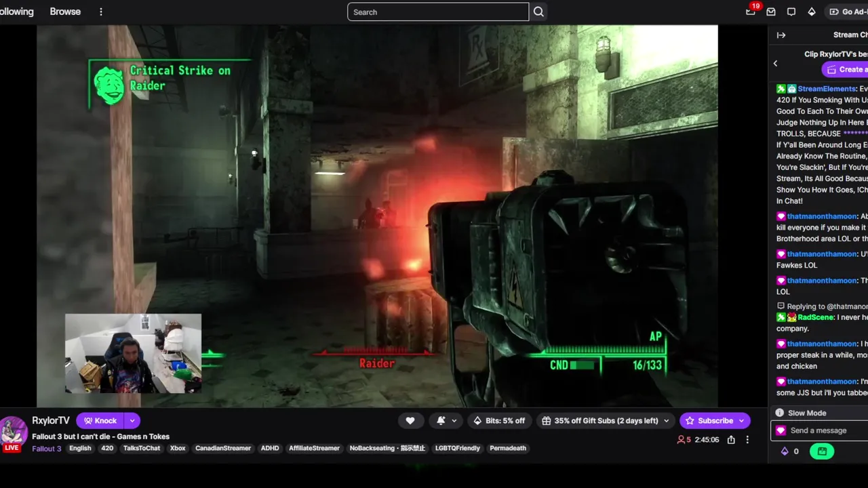Select the TalksToChat tag
The height and width of the screenshot is (488, 868).
pyautogui.click(x=142, y=449)
